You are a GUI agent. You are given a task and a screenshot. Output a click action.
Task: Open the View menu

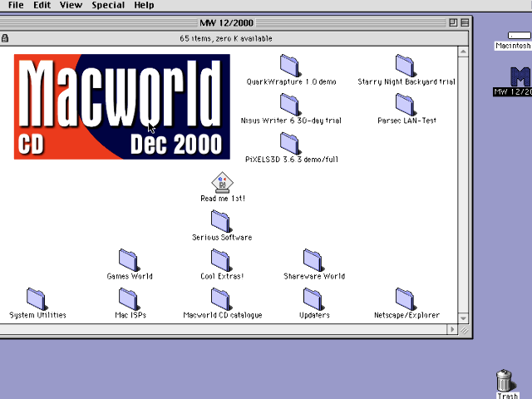(71, 5)
